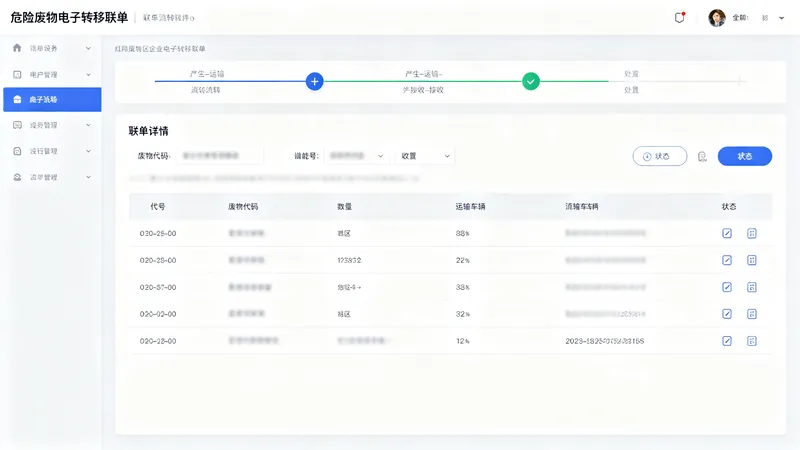The height and width of the screenshot is (450, 800).
Task: Click the green checkmark step marker
Action: (x=531, y=81)
